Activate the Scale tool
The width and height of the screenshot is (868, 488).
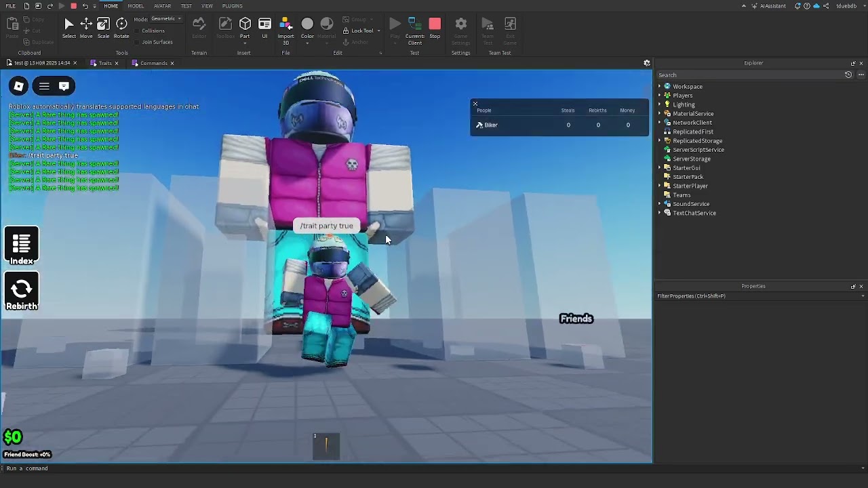point(103,28)
